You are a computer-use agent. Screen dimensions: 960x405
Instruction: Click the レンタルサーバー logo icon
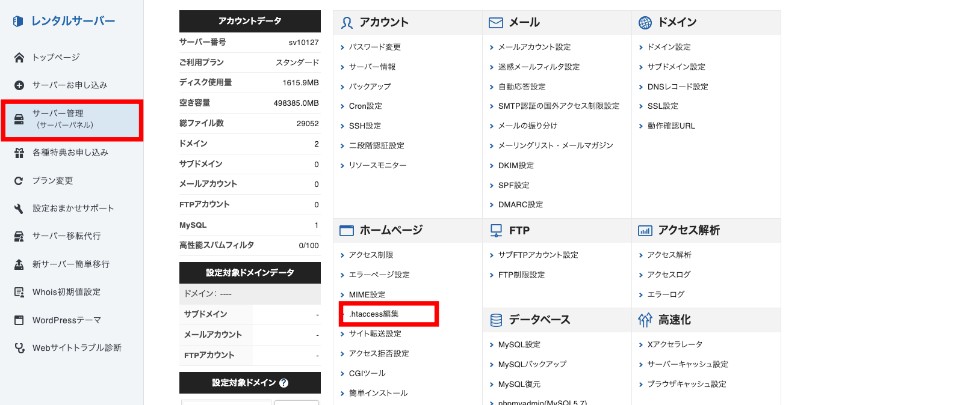pyautogui.click(x=18, y=21)
